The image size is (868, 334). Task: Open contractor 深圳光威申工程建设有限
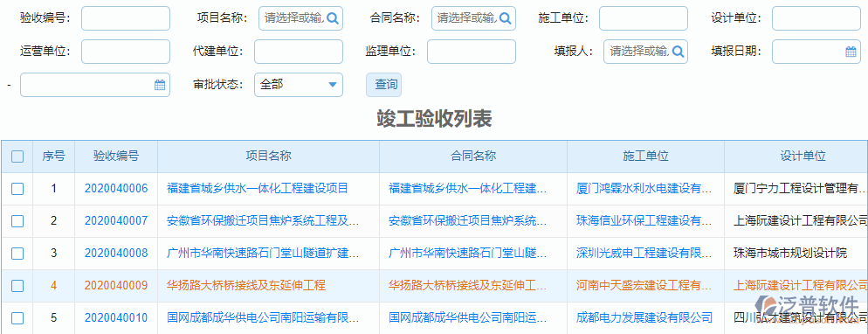(x=644, y=254)
